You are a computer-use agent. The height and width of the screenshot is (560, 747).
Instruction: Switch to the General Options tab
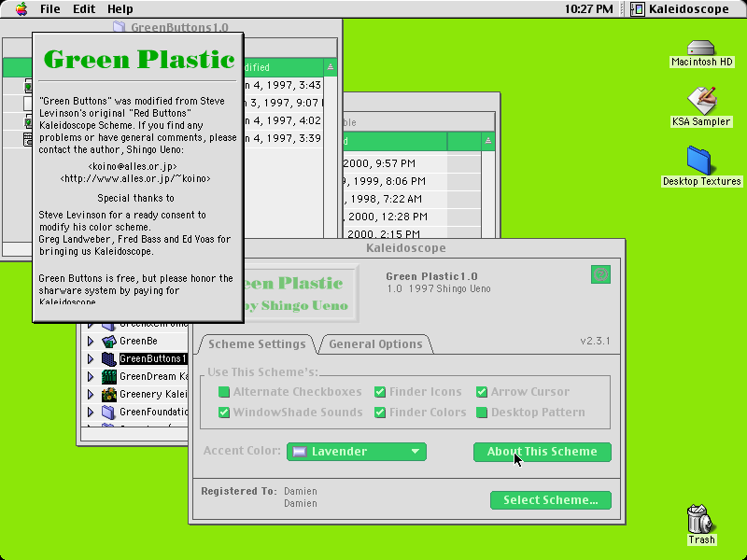pyautogui.click(x=375, y=343)
